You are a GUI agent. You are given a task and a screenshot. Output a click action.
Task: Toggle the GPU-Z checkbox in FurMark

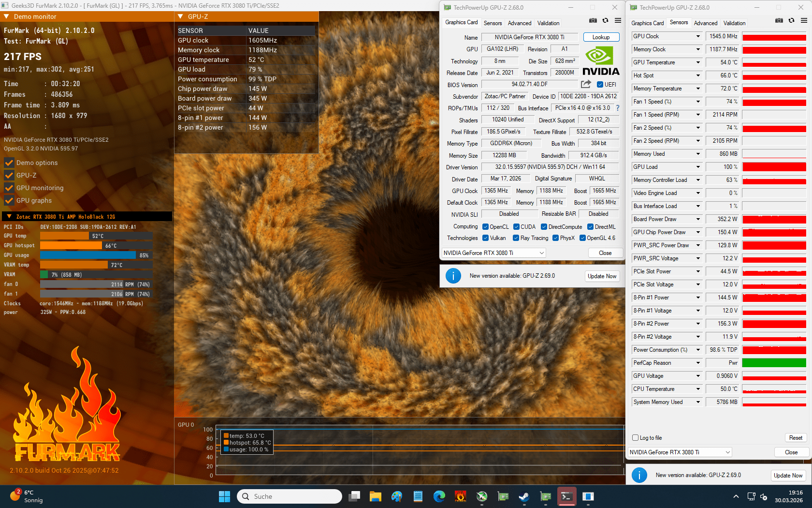point(9,175)
